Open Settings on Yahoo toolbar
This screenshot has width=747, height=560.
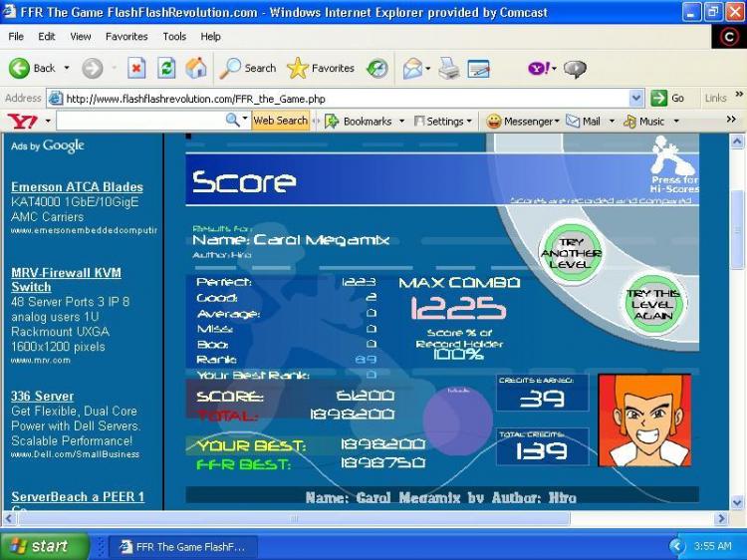pos(439,121)
